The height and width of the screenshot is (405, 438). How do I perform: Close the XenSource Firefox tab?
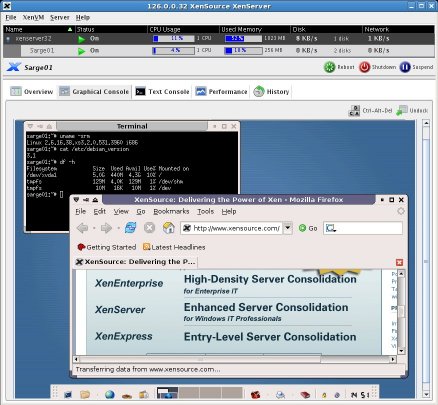[399, 262]
